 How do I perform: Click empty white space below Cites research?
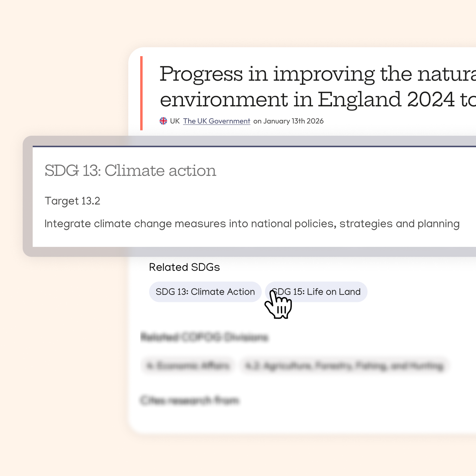[297, 418]
